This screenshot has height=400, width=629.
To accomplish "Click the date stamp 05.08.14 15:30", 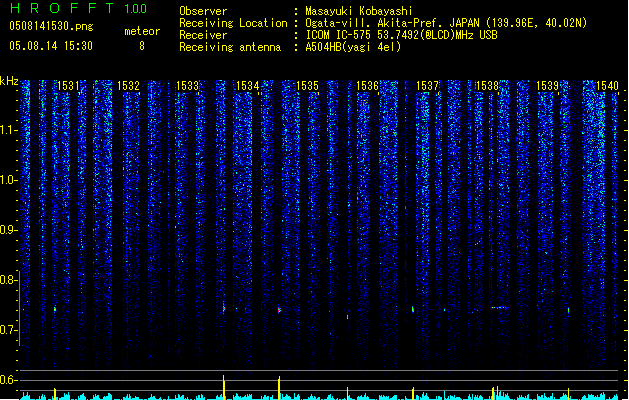I will tap(51, 46).
